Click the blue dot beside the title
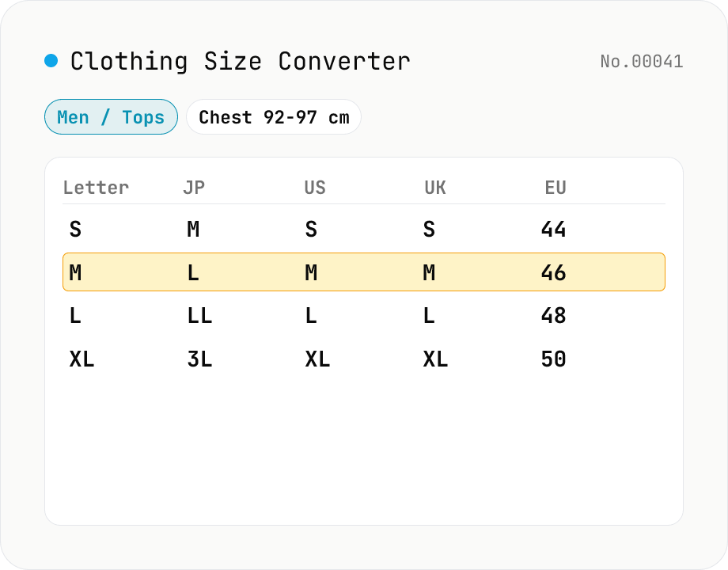728x570 pixels. coord(51,60)
